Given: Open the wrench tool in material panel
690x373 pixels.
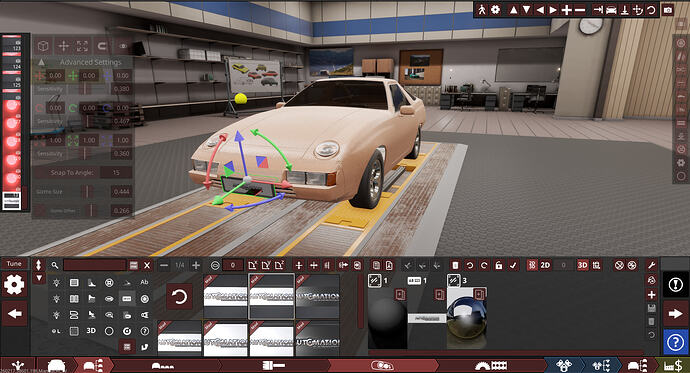Looking at the screenshot, I should [651, 265].
